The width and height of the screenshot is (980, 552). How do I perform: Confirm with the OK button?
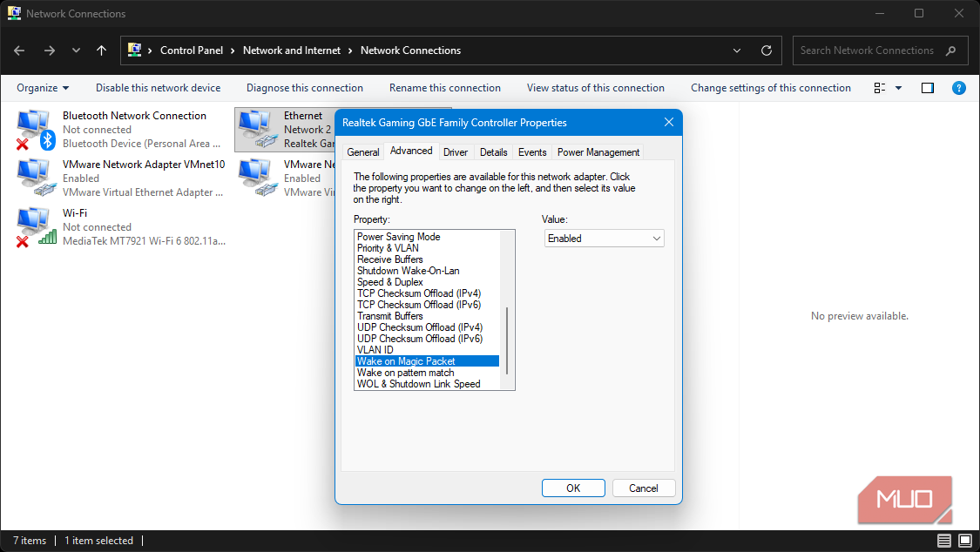click(573, 488)
